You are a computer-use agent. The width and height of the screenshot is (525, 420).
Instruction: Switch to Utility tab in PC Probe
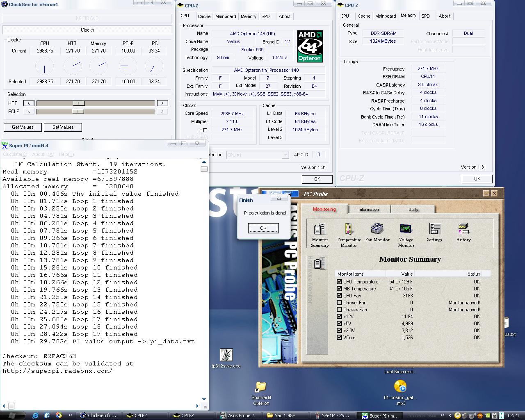[413, 210]
